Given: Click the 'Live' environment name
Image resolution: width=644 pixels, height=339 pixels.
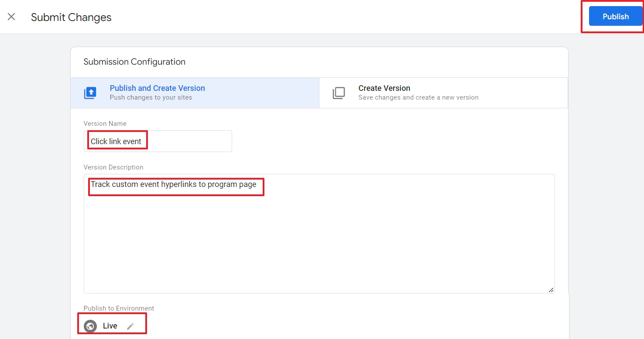Looking at the screenshot, I should 110,326.
